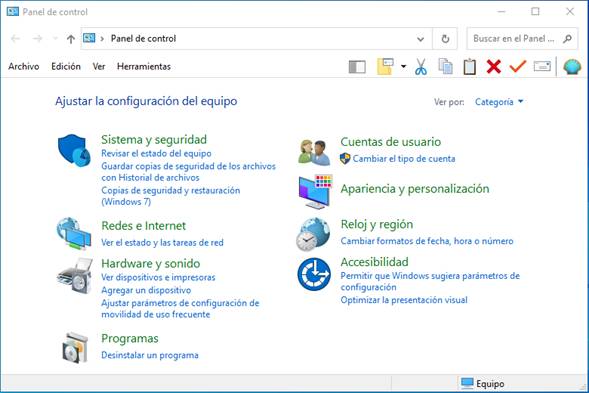Click Guardar copias de seguridad de los archivos
589x393 pixels.
coord(189,172)
